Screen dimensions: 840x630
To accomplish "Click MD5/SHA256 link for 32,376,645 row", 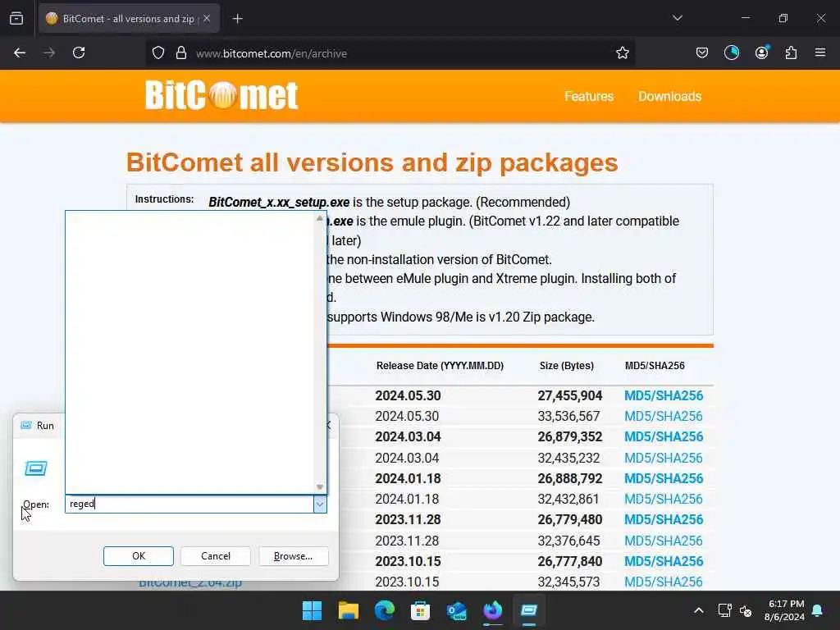I will [664, 541].
